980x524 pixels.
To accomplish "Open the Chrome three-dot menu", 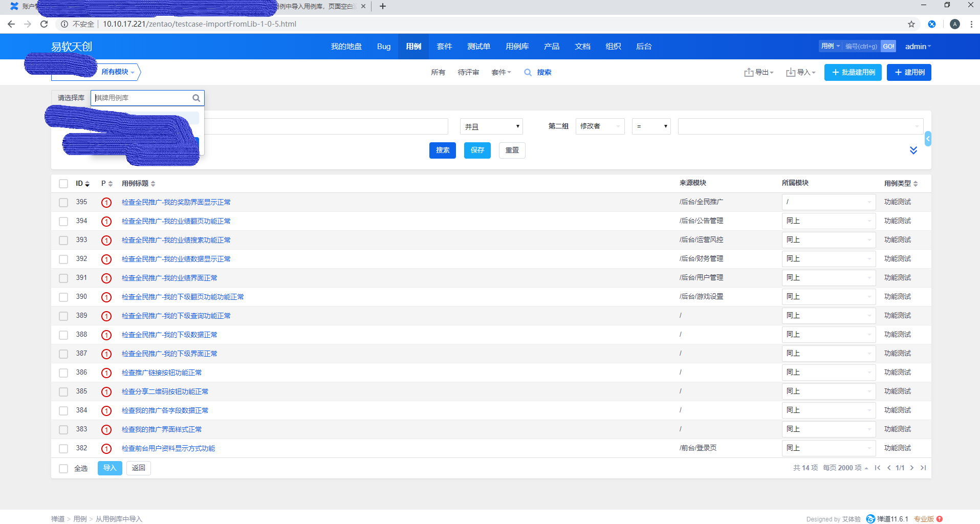I will pos(971,24).
